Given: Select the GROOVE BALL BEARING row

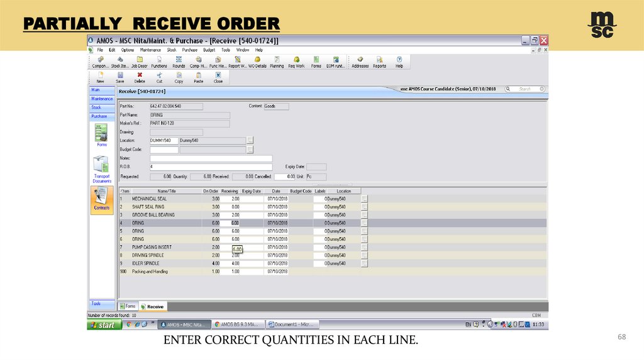Looking at the screenshot, I should (333, 215).
